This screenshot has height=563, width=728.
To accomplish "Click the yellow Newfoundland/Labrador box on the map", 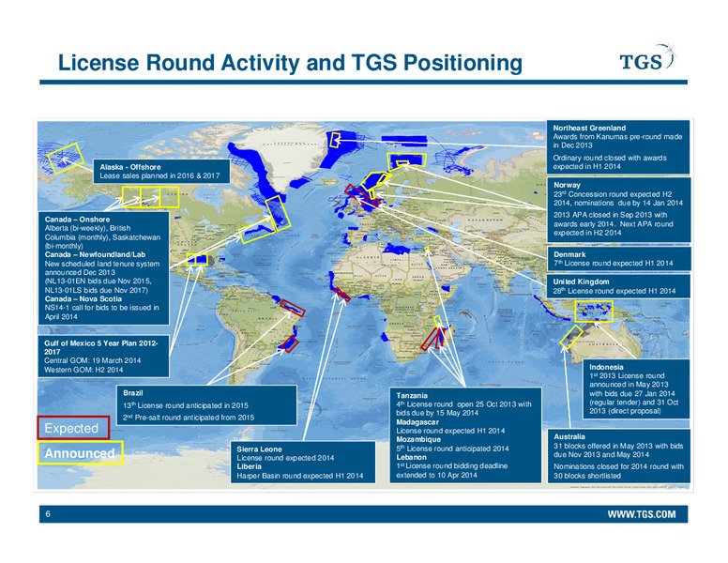I will [x=278, y=214].
